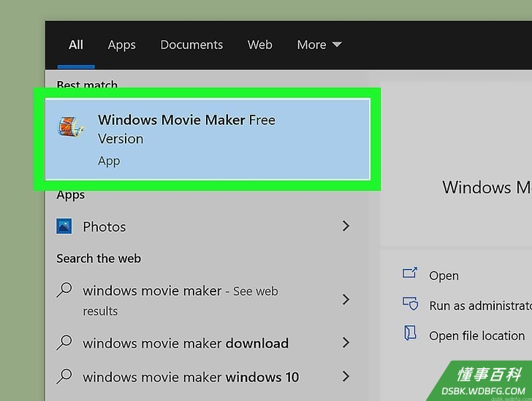Switch to the Apps search tab
This screenshot has width=532, height=401.
pyautogui.click(x=122, y=45)
